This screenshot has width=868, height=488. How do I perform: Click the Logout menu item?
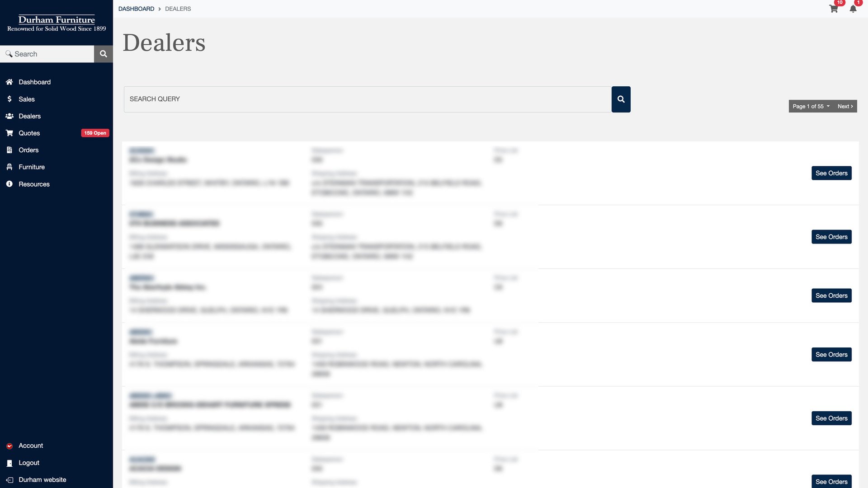point(28,462)
